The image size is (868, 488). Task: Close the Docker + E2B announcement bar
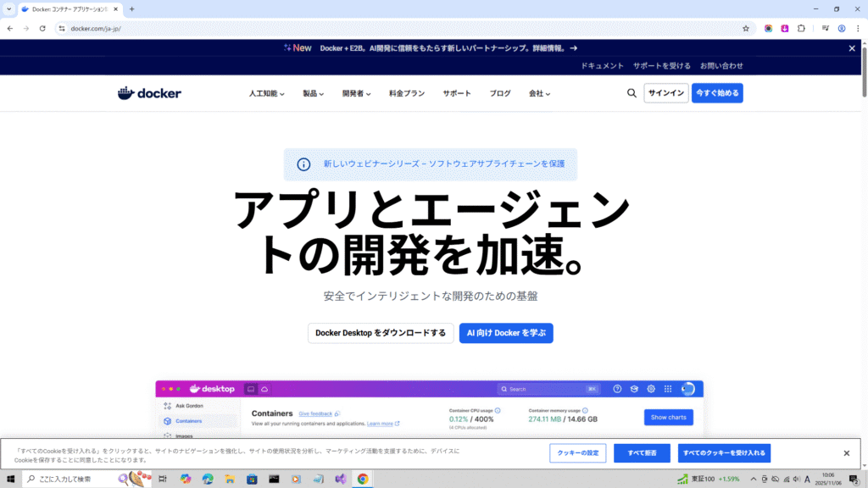pos(852,48)
